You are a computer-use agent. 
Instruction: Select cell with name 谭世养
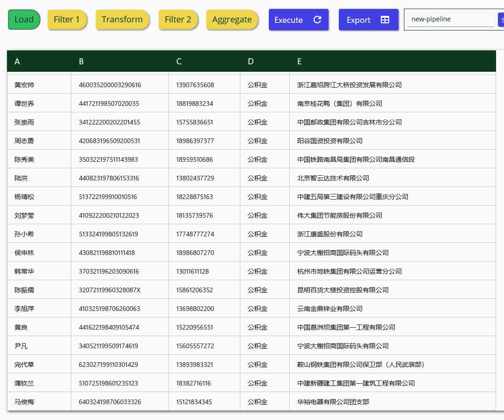coord(39,103)
